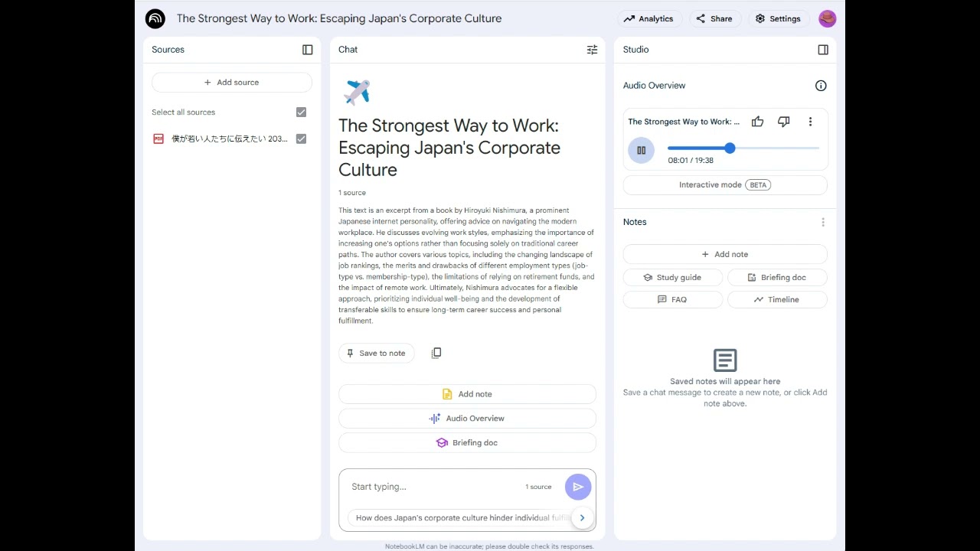Open audio overview more options menu
Viewport: 980px width, 551px height.
[810, 122]
